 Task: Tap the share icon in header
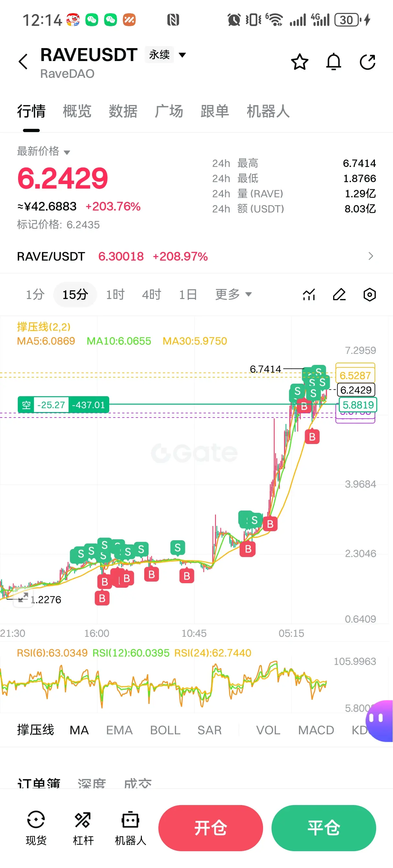(367, 62)
